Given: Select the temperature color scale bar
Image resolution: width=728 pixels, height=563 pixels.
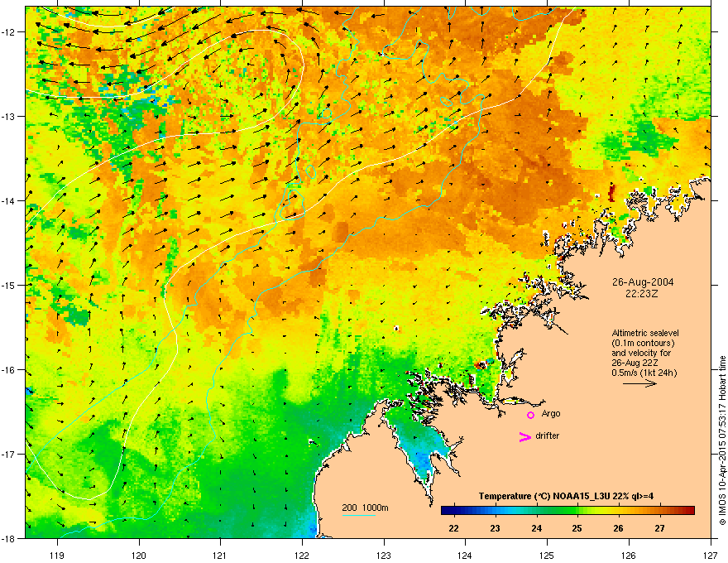Looking at the screenshot, I should pos(568,511).
